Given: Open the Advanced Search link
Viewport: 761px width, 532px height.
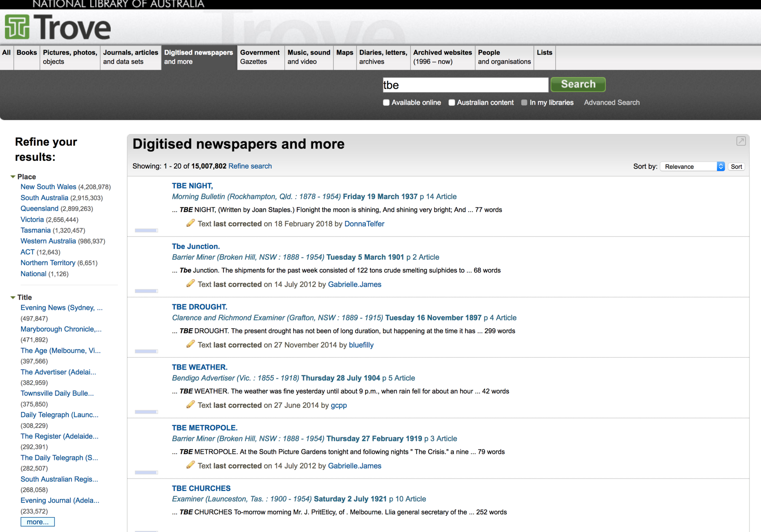Looking at the screenshot, I should [612, 102].
